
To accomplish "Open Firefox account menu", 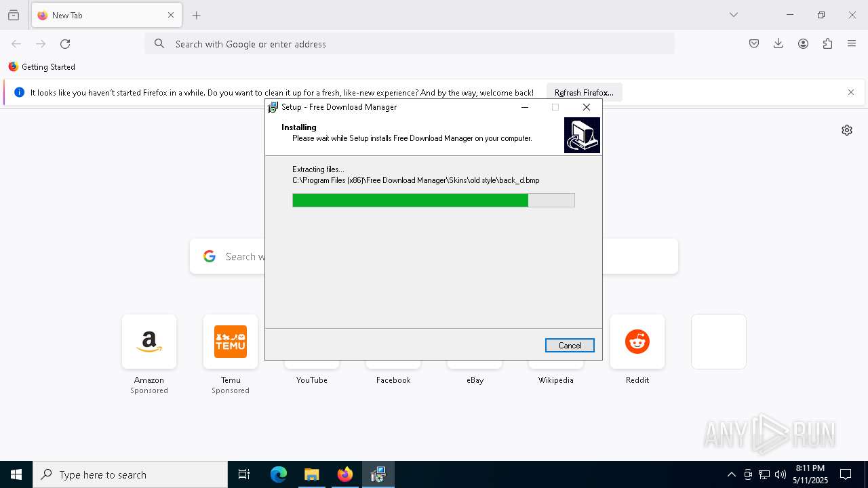I will (x=803, y=44).
